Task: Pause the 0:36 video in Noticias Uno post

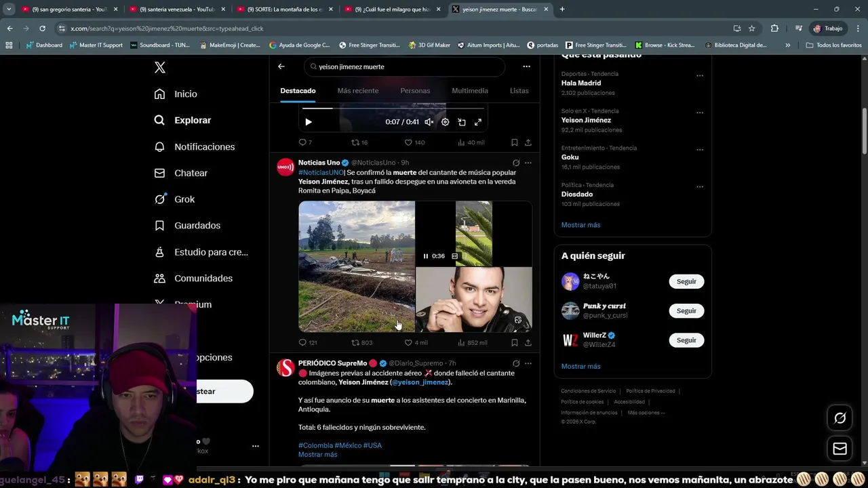Action: pyautogui.click(x=426, y=256)
